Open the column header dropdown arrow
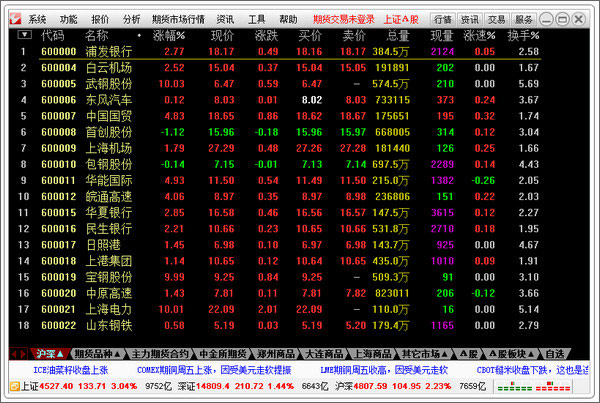600x403 pixels. click(24, 35)
